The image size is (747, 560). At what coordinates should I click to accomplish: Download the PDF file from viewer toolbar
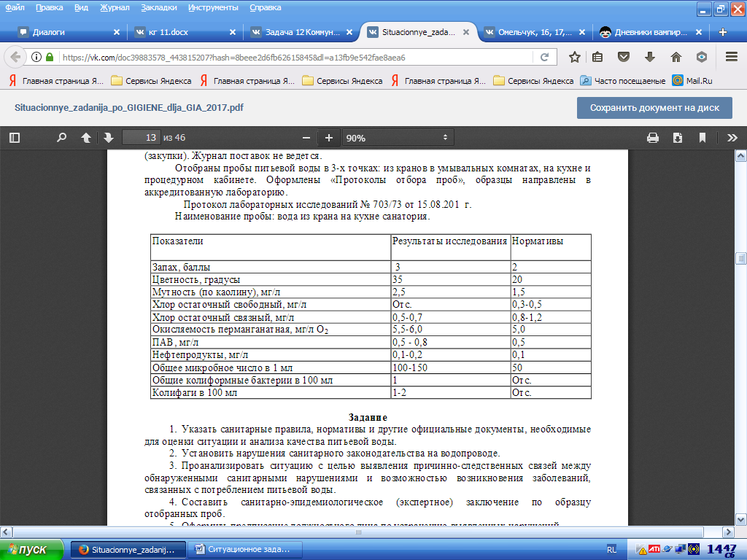pyautogui.click(x=678, y=138)
